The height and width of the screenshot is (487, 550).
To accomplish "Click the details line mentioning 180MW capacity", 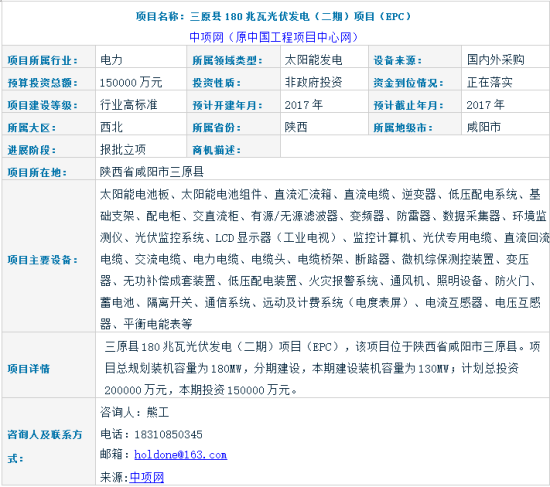I will click(311, 368).
